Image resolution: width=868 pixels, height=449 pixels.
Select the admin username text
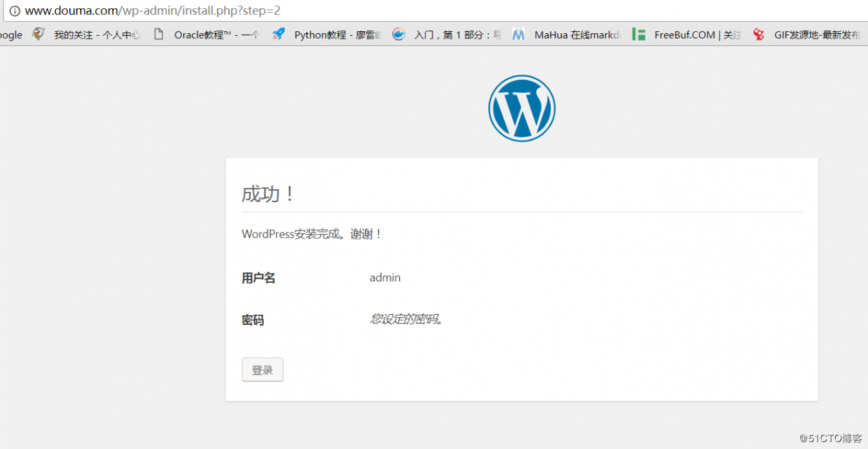[x=385, y=277]
